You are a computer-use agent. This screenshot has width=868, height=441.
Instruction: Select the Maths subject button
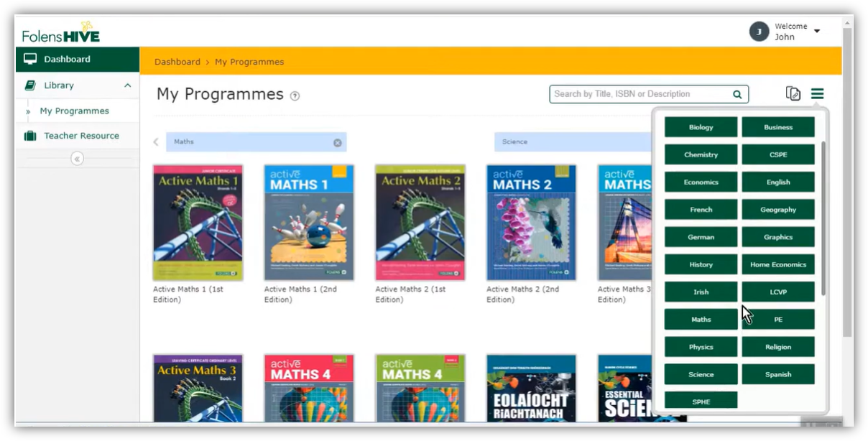(x=701, y=320)
